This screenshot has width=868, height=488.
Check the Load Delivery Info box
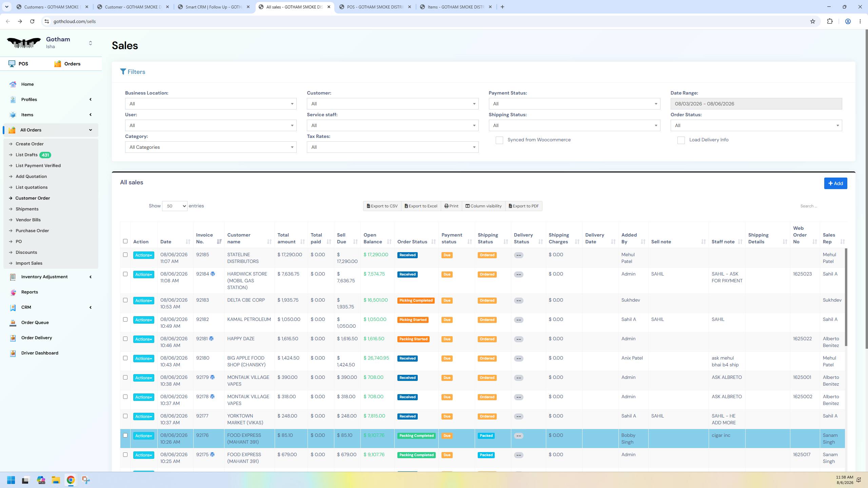681,140
